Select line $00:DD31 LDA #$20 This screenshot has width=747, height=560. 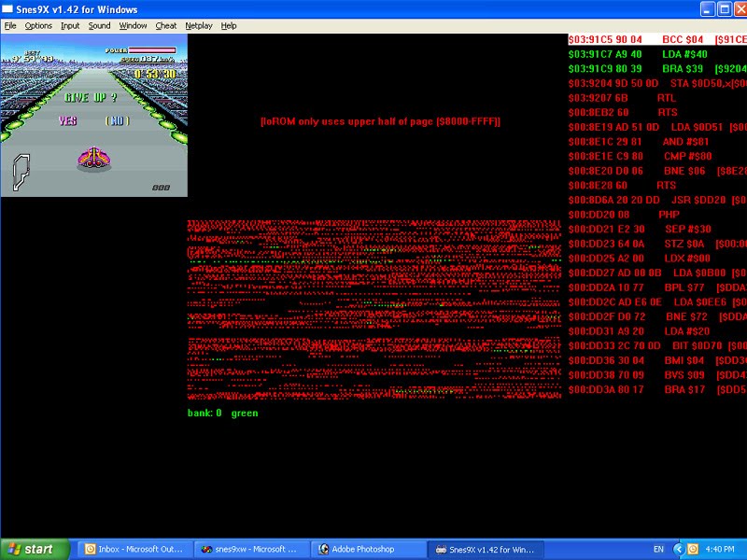(639, 331)
